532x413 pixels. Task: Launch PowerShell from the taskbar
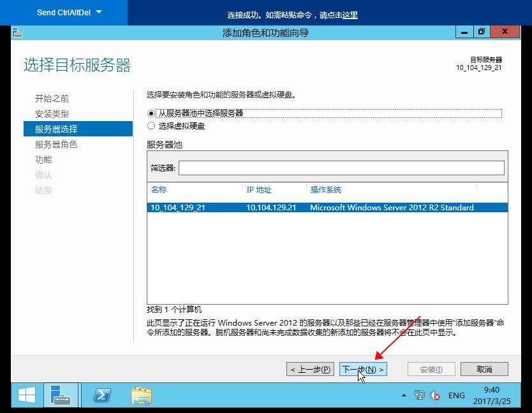(x=102, y=395)
